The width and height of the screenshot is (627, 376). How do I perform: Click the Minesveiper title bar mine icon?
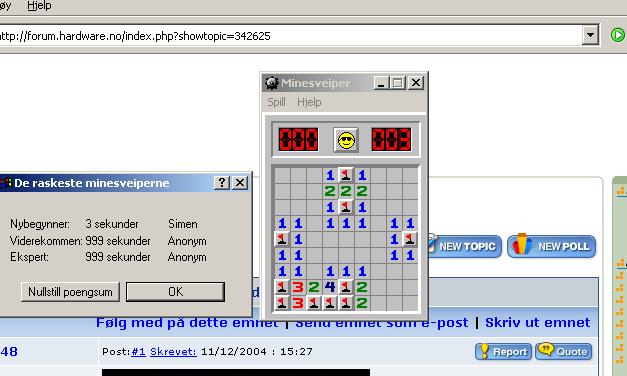tap(272, 83)
